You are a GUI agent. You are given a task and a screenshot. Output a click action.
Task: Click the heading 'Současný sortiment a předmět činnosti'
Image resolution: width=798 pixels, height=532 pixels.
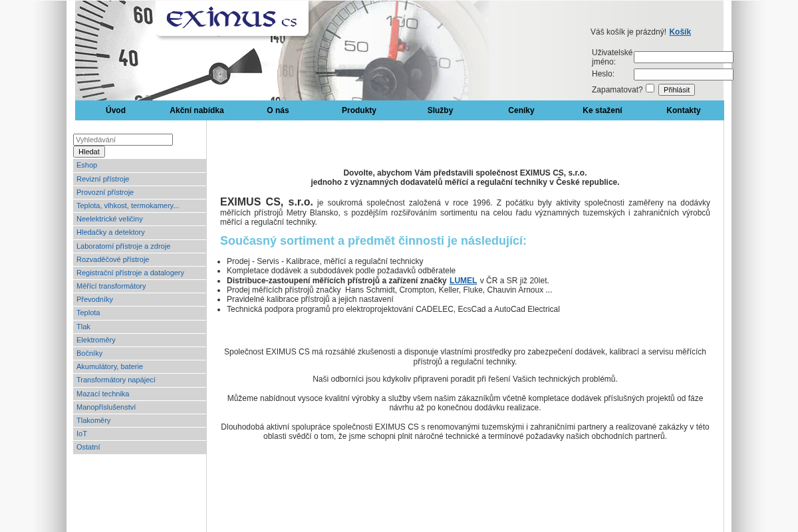[373, 241]
